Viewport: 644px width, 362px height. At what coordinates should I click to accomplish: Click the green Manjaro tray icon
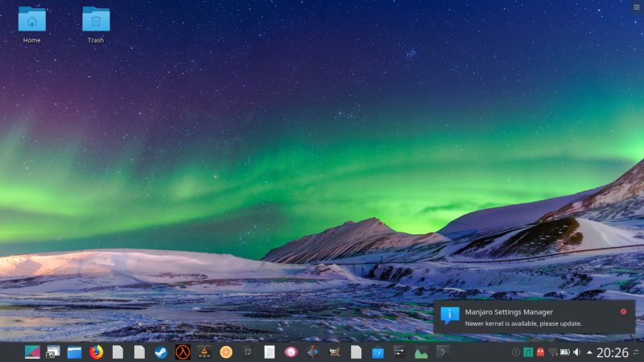point(528,352)
